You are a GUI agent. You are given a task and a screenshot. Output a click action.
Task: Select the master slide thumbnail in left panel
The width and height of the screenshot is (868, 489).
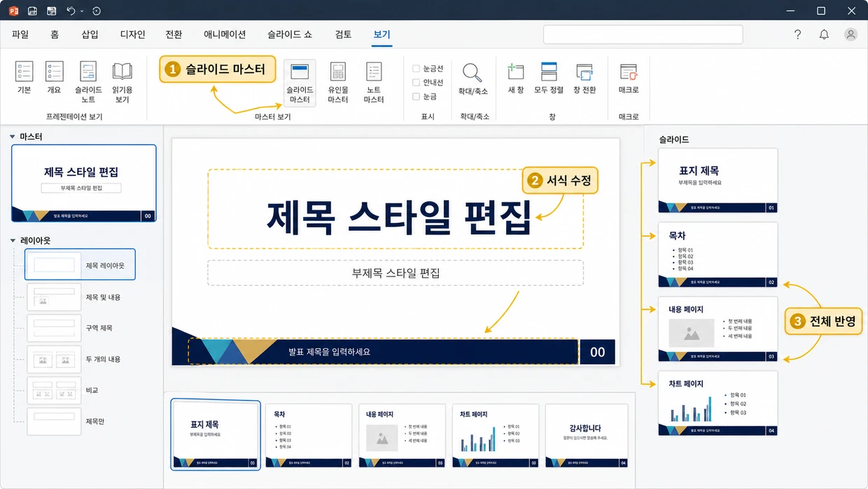coord(84,184)
